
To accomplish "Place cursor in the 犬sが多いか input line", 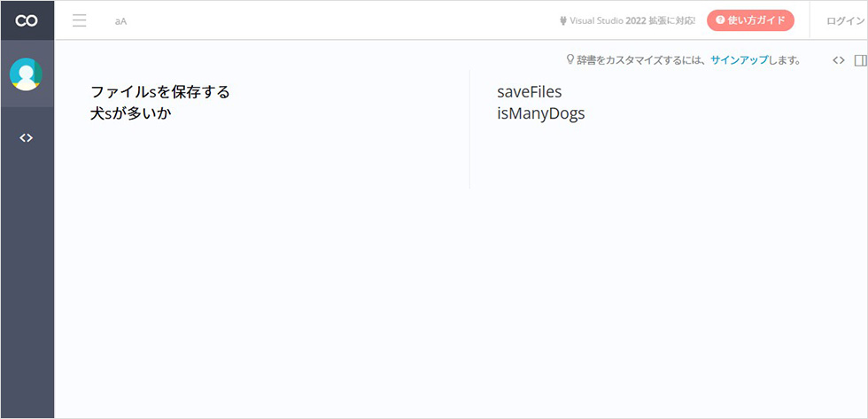I will coord(131,113).
